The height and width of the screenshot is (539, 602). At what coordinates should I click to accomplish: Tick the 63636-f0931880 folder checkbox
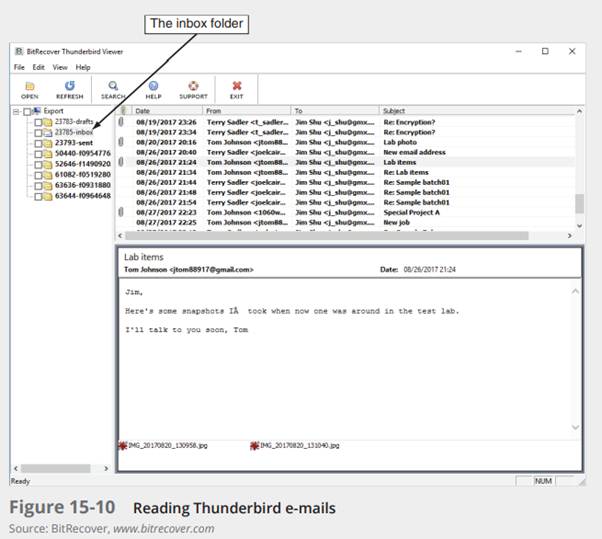(38, 186)
